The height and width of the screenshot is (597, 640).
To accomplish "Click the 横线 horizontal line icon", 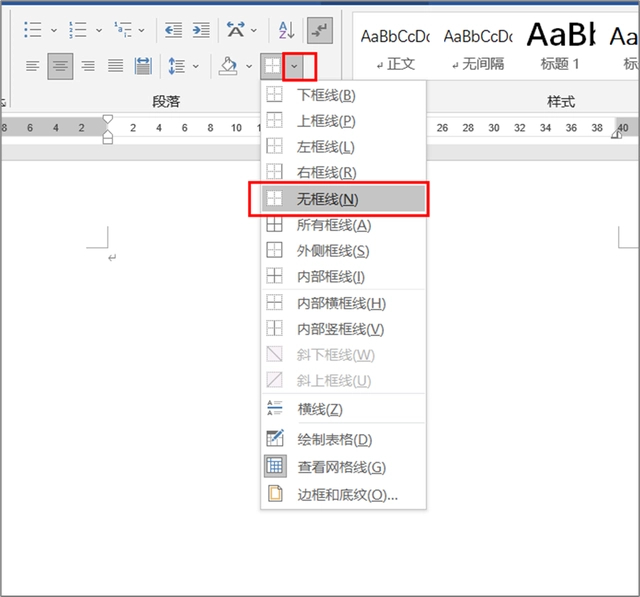I will click(274, 408).
